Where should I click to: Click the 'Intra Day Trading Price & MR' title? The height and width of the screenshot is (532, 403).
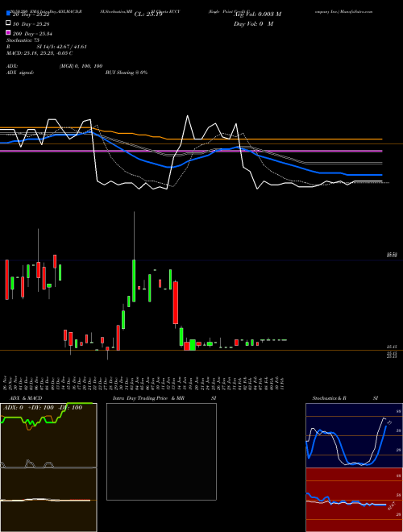pyautogui.click(x=148, y=398)
